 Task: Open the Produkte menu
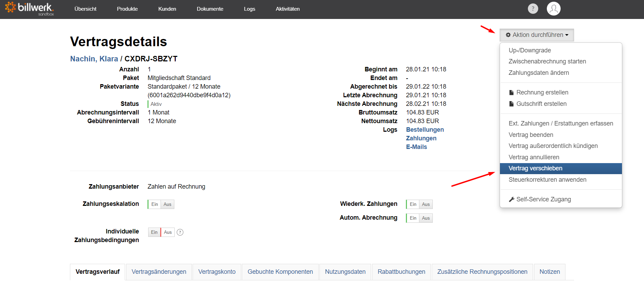(x=127, y=9)
